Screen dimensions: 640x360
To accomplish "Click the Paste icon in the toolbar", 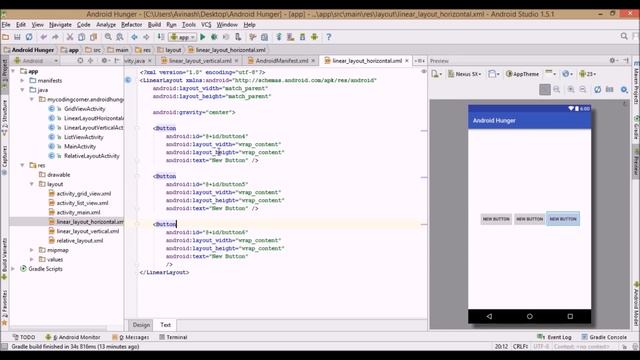I will tap(93, 37).
